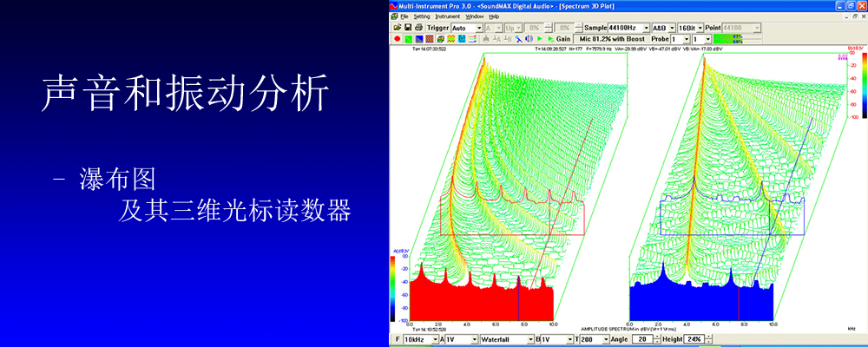868x347 pixels.
Task: Open the File menu
Action: point(404,16)
